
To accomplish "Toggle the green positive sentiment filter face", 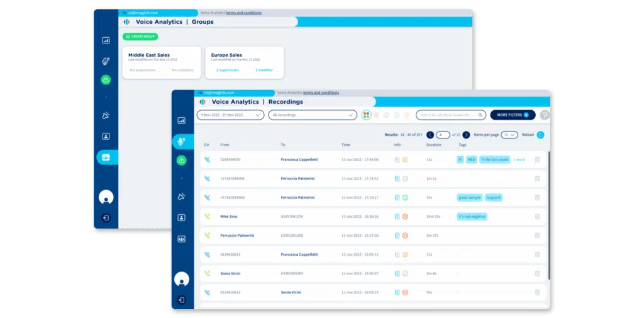I will point(396,115).
